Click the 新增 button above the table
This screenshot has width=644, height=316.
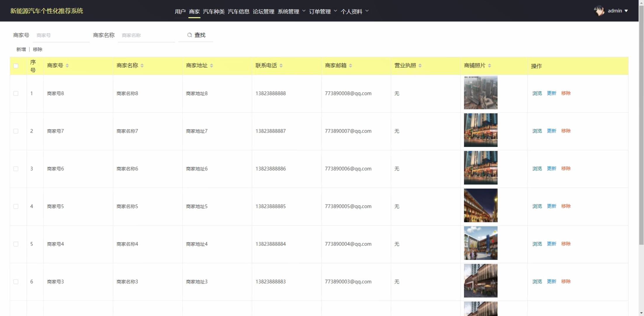21,49
